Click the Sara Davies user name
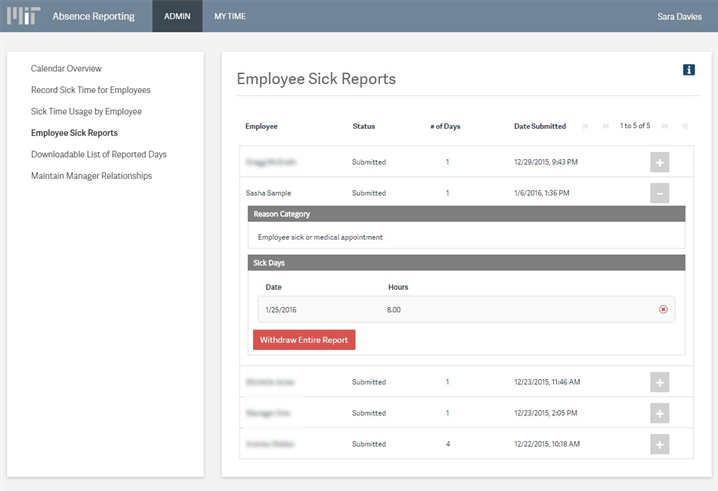Image resolution: width=718 pixels, height=491 pixels. 679,16
